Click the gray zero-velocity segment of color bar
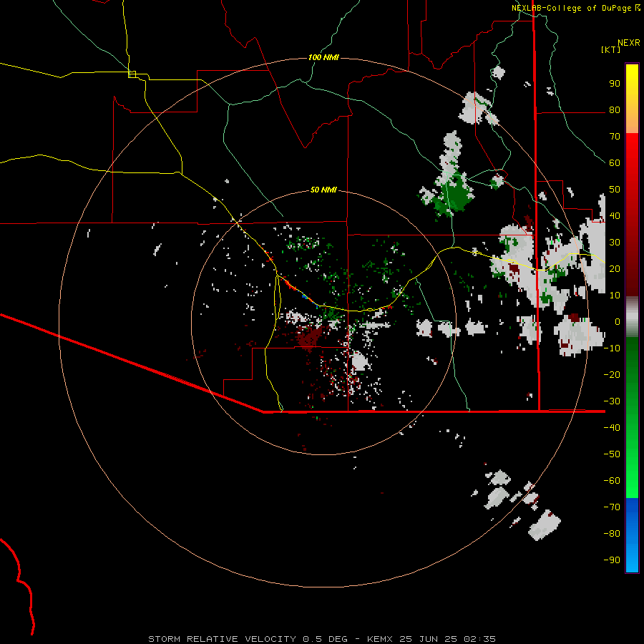Viewport: 644px width, 644px height. click(x=632, y=317)
